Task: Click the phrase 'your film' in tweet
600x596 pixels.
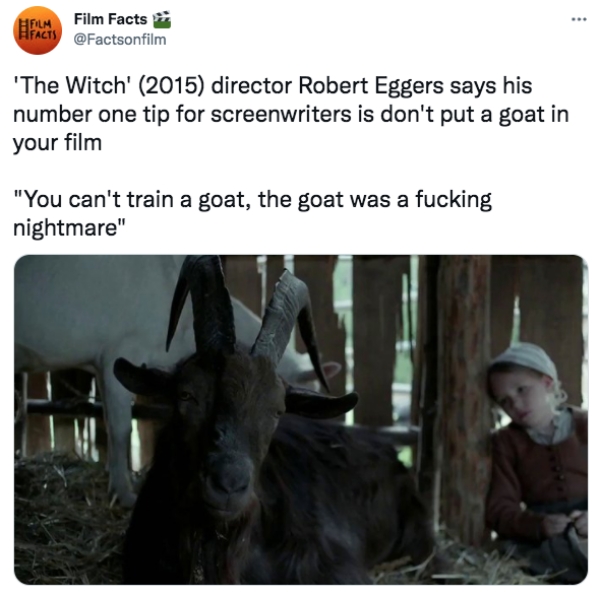Action: point(57,143)
